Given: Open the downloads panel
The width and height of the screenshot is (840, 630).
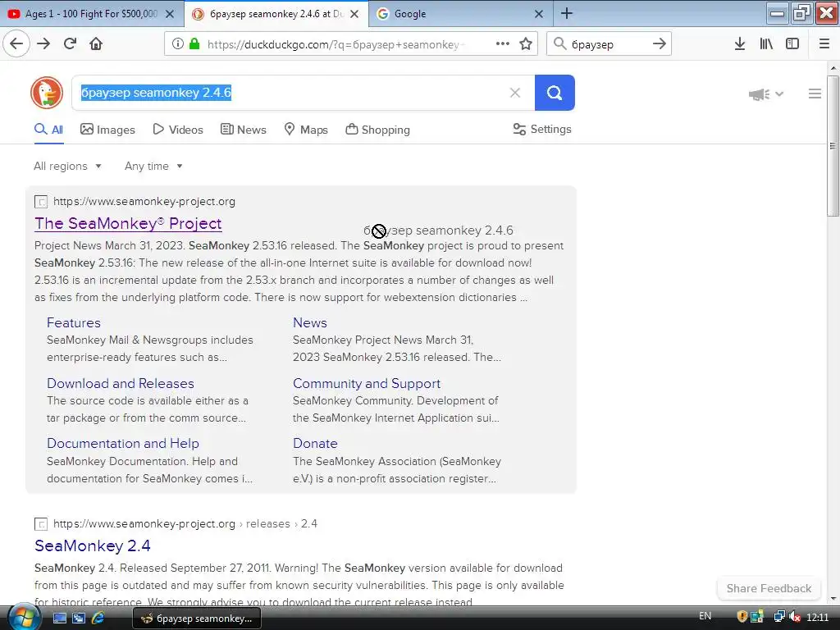Looking at the screenshot, I should 740,44.
